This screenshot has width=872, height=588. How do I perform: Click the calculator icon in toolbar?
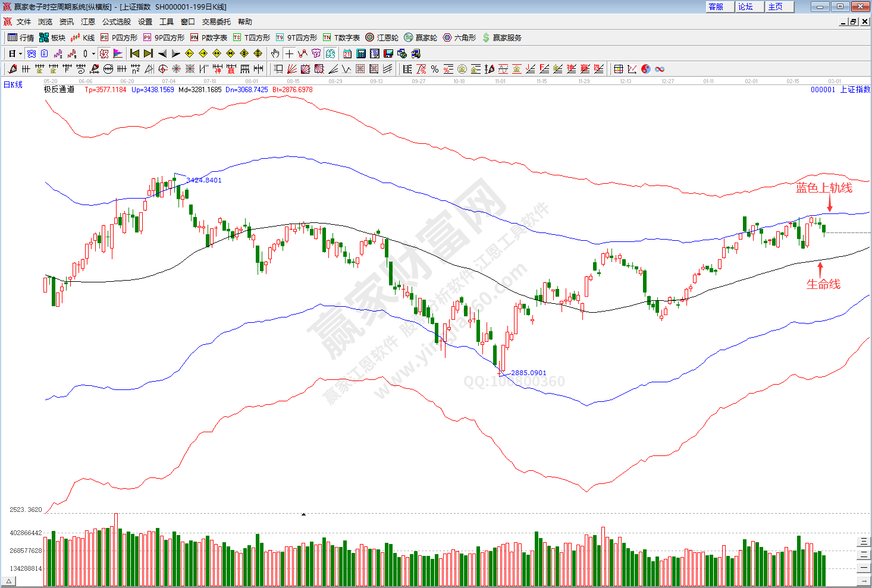[361, 54]
